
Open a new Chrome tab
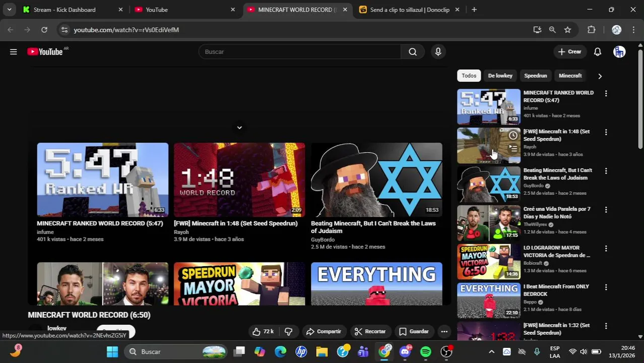[x=474, y=10]
